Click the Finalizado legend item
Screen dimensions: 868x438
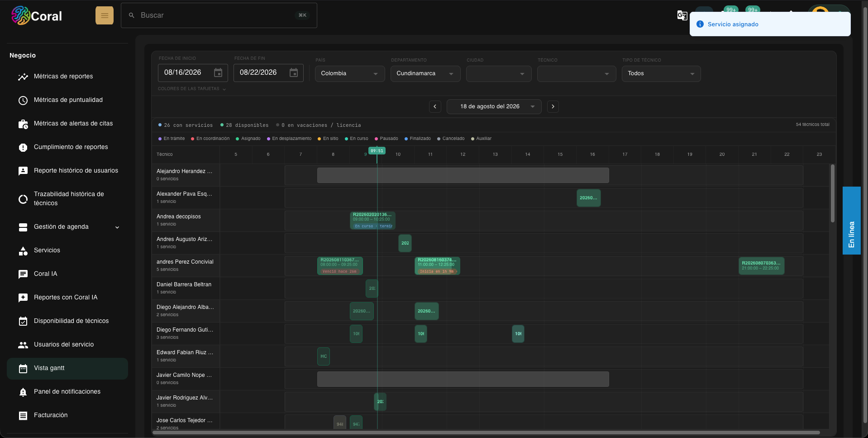click(x=418, y=139)
